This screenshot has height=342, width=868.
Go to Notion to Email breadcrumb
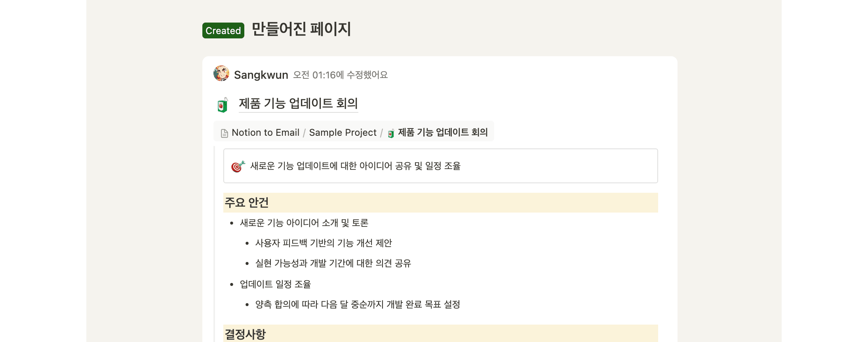(265, 133)
